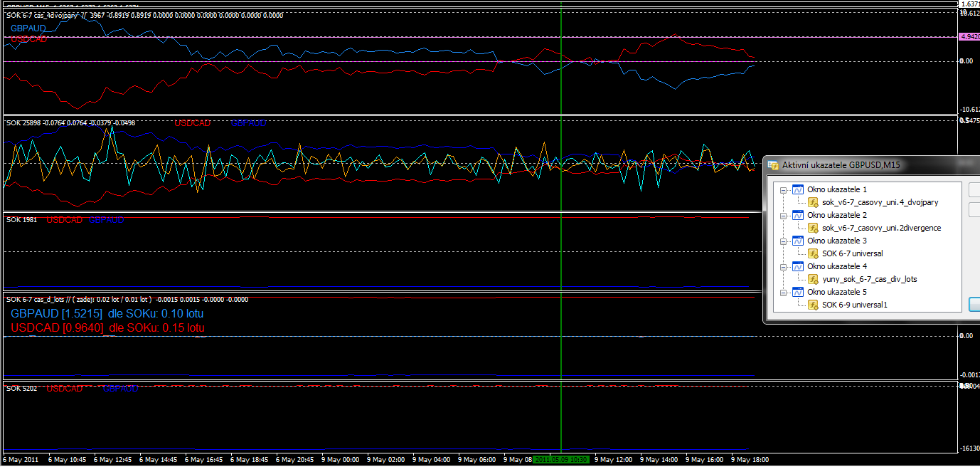Screen dimensions: 980x467
Task: Click the Aktivní ukazatele dialog title icon
Action: point(773,165)
